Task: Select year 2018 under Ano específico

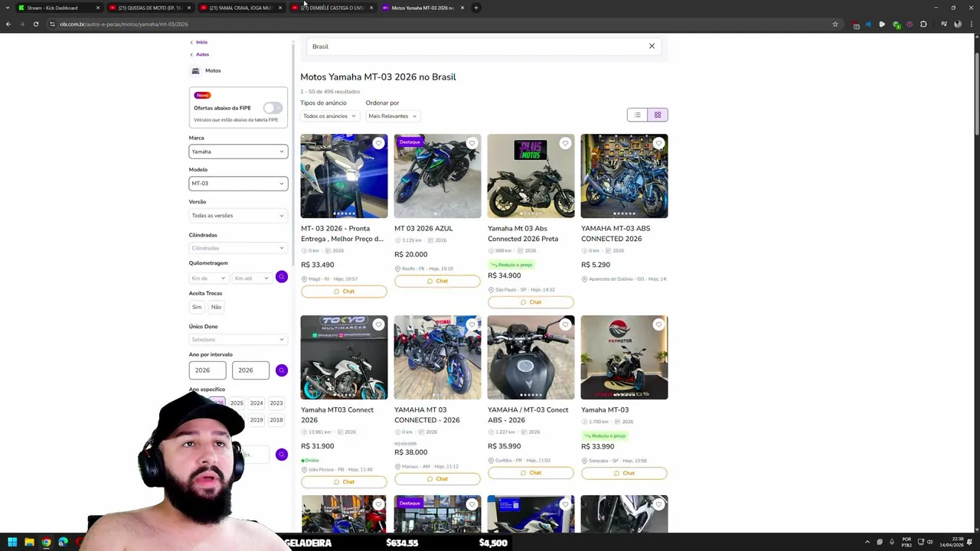Action: 276,419
